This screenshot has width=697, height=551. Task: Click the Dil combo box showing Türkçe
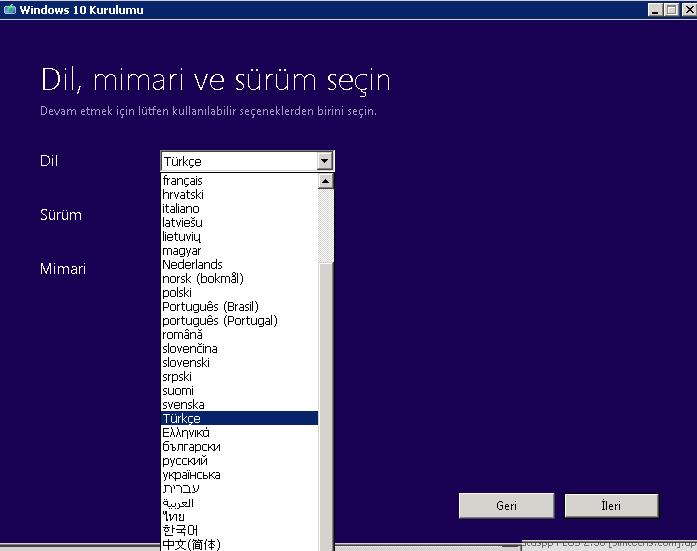[x=238, y=161]
